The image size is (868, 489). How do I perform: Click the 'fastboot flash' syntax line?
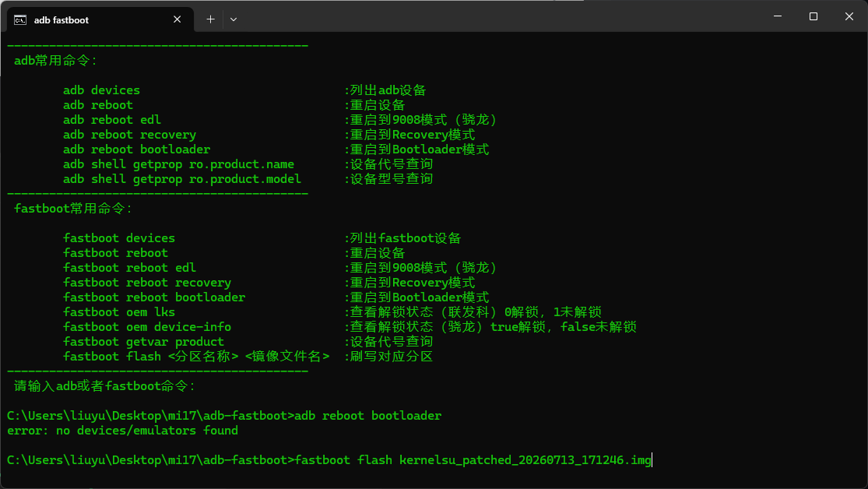pyautogui.click(x=196, y=356)
